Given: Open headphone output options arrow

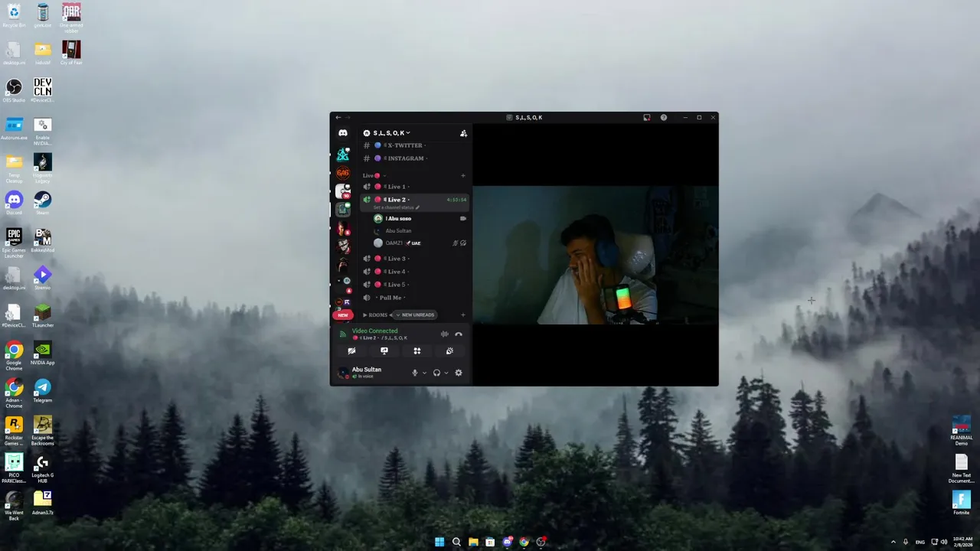Looking at the screenshot, I should point(446,373).
